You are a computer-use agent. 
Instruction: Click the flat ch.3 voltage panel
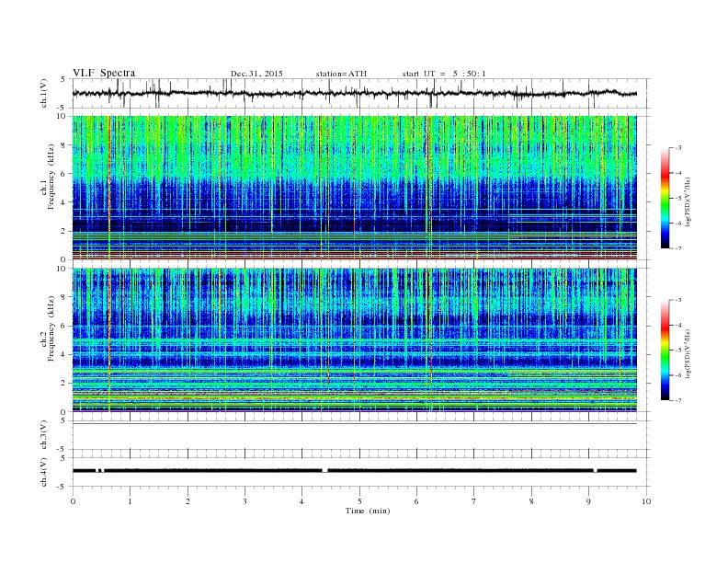pyautogui.click(x=360, y=435)
